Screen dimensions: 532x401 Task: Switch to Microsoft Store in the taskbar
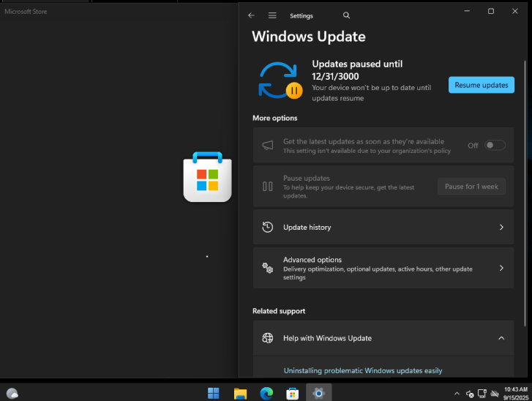[293, 394]
